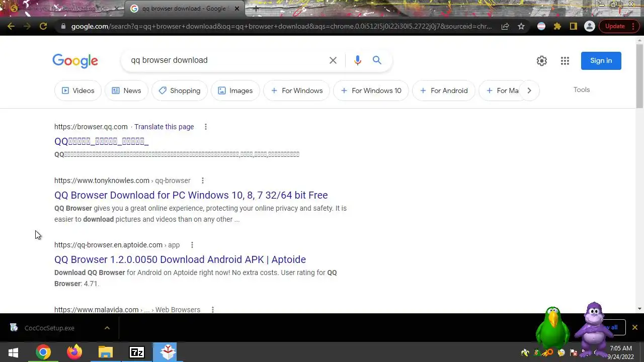Open the browser.qq.com result title
This screenshot has width=644, height=362.
[101, 141]
